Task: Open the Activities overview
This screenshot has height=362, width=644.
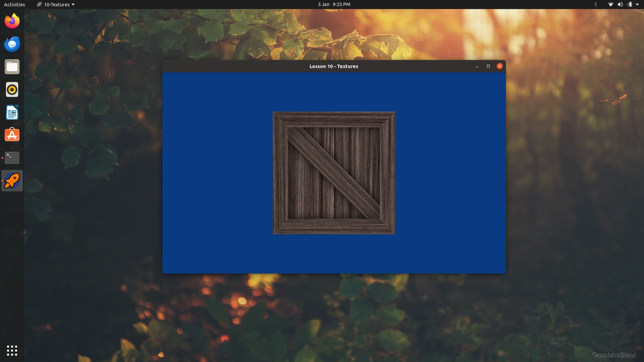Action: 14,4
